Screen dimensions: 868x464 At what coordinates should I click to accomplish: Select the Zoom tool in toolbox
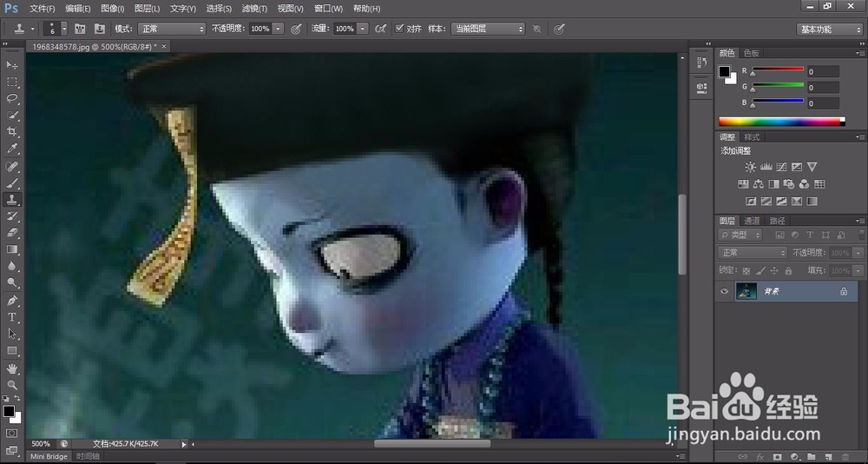click(11, 385)
